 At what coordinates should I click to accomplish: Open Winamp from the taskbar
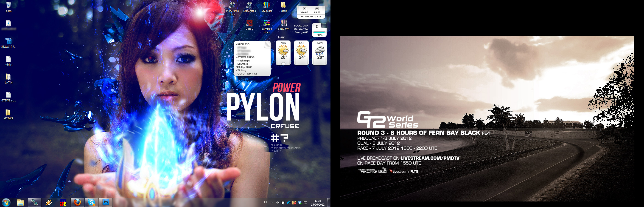[x=49, y=202]
